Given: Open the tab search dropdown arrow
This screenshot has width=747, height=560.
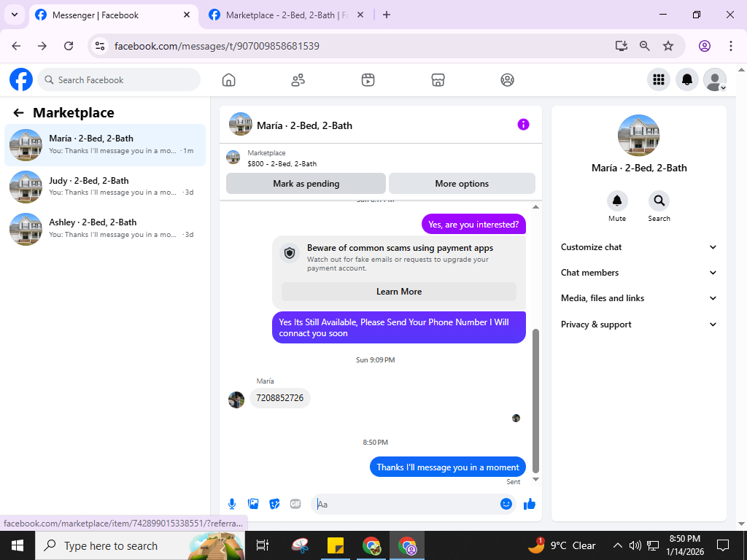Looking at the screenshot, I should click(x=15, y=15).
